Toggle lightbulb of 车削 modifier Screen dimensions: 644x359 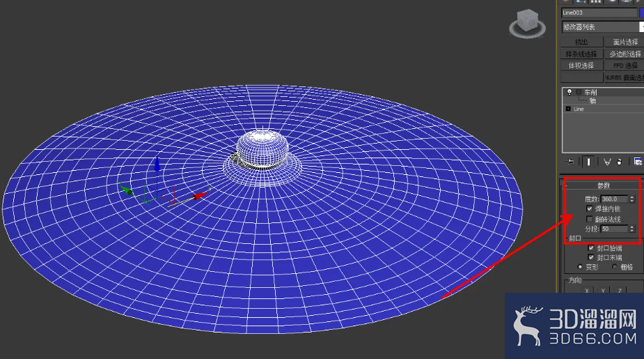pos(570,92)
